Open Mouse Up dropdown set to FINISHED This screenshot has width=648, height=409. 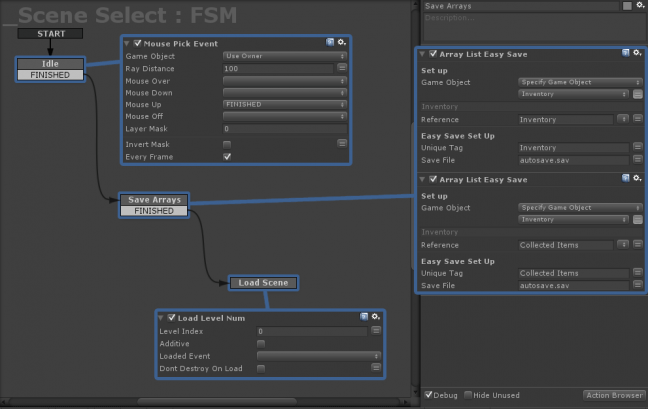point(285,105)
